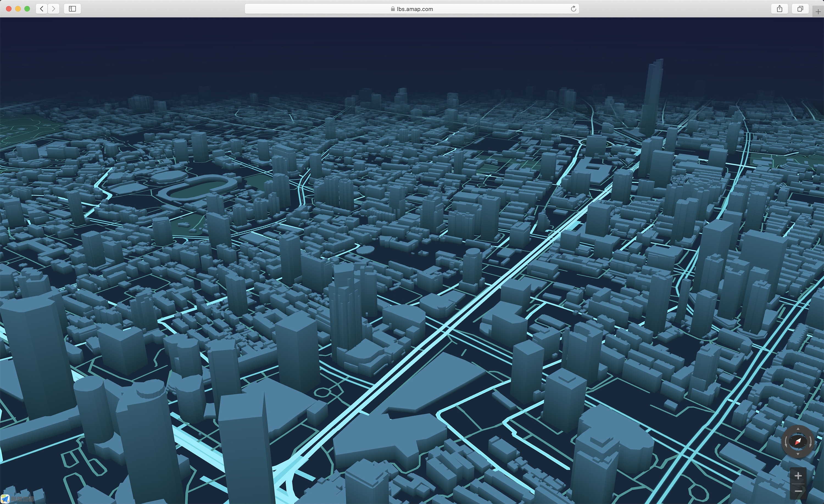The image size is (824, 504).
Task: Go forward to next page
Action: (x=54, y=9)
